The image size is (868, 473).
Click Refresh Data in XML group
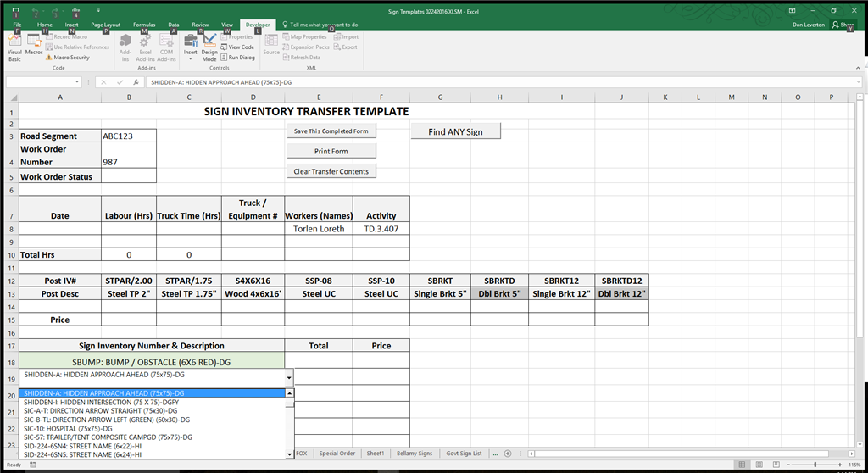[302, 57]
